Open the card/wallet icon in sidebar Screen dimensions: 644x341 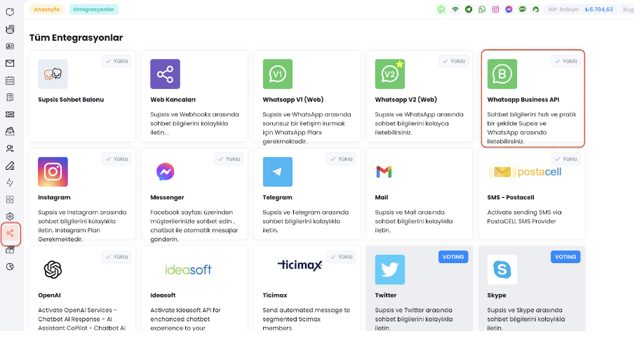tap(10, 250)
